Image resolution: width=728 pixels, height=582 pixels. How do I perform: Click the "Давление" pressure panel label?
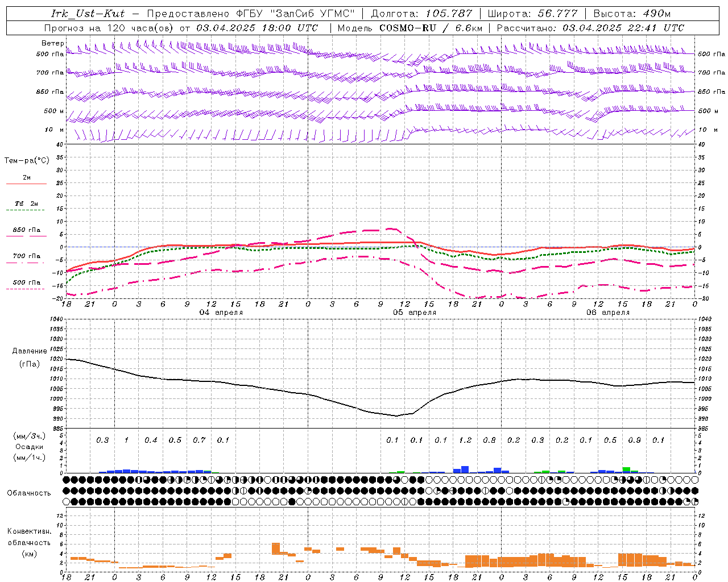[x=30, y=351]
